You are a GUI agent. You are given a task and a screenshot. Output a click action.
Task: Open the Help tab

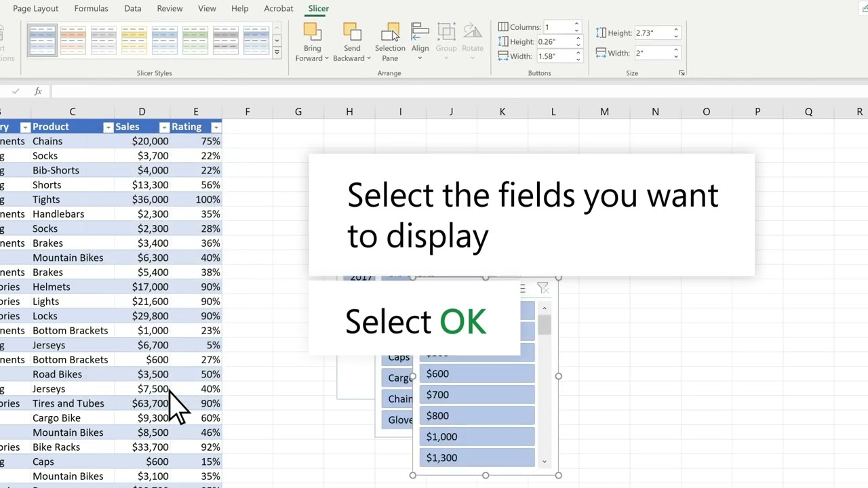click(x=239, y=9)
